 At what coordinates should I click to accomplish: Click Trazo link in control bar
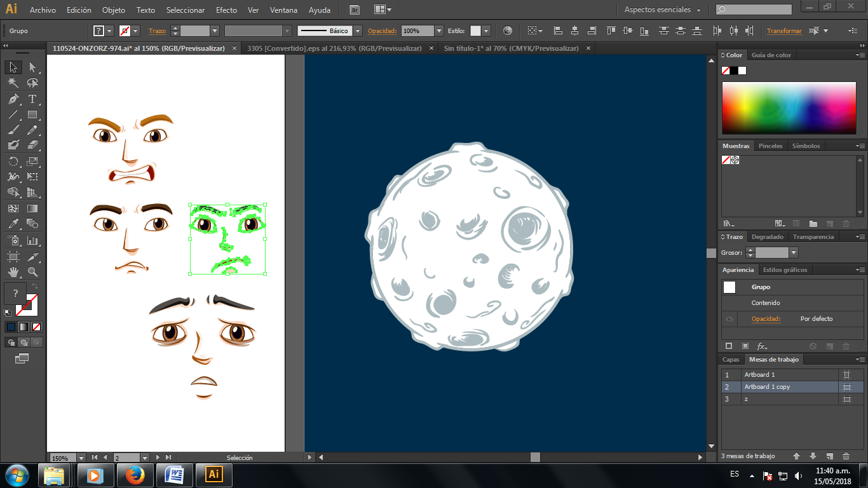point(157,31)
